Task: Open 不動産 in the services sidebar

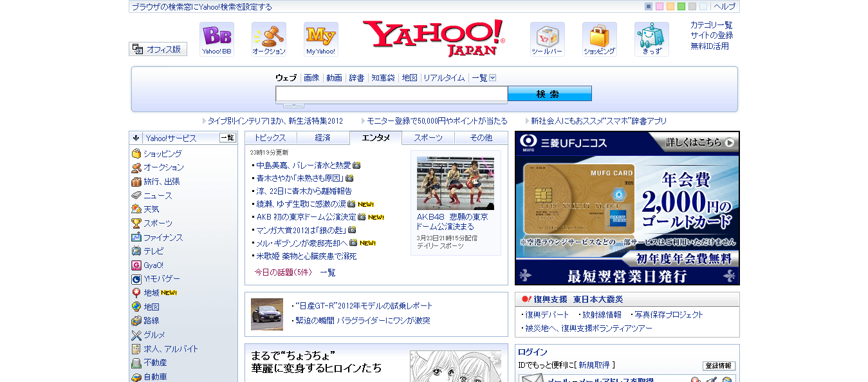Action: 149,363
